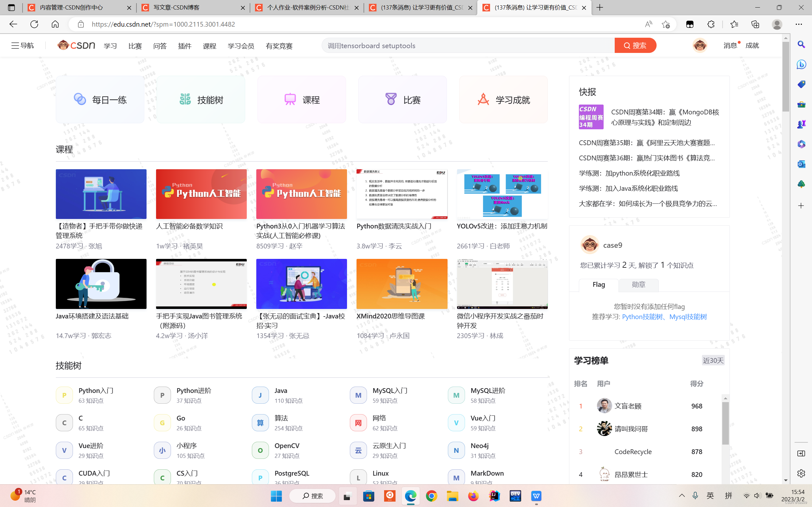Image resolution: width=812 pixels, height=507 pixels.
Task: Open the 学习成就 achievements card
Action: pos(503,99)
